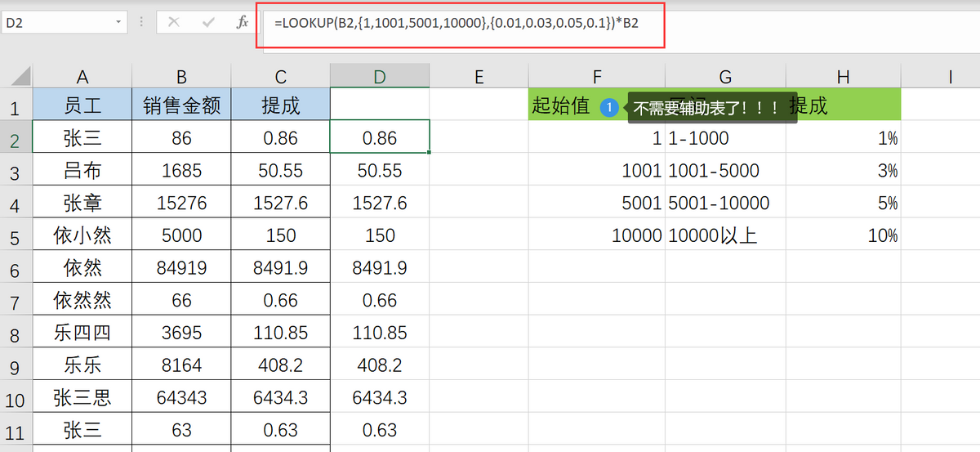Image resolution: width=980 pixels, height=452 pixels.
Task: Click cell containing 依小然
Action: click(x=82, y=235)
